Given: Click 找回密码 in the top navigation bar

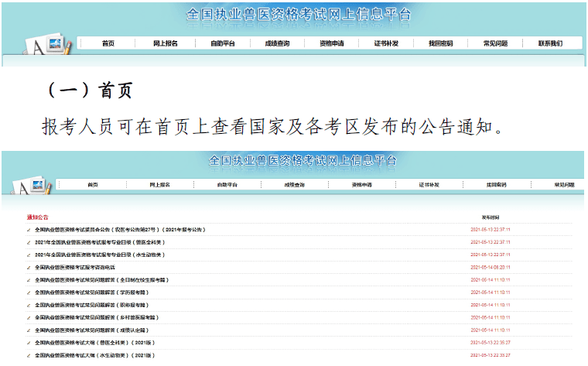Looking at the screenshot, I should (441, 43).
